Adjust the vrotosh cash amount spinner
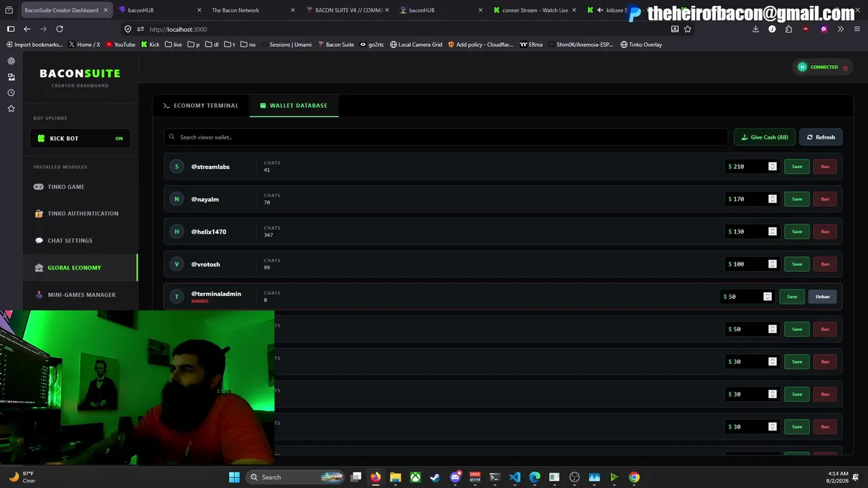868x488 pixels. pyautogui.click(x=772, y=264)
